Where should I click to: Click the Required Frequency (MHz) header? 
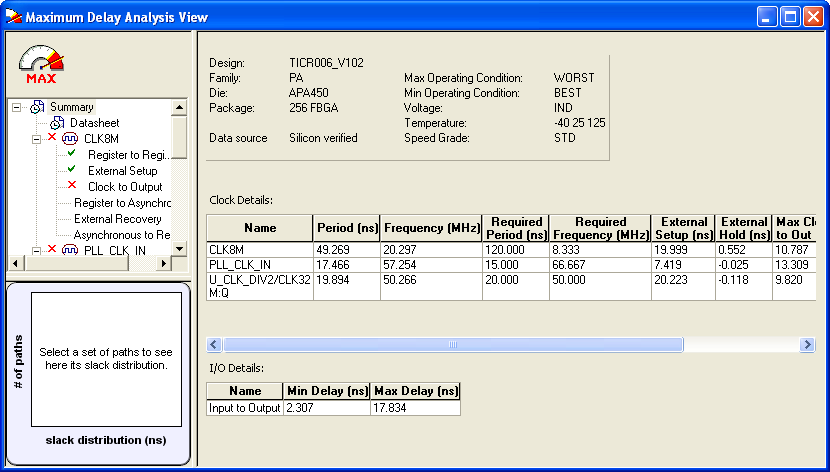(x=600, y=228)
